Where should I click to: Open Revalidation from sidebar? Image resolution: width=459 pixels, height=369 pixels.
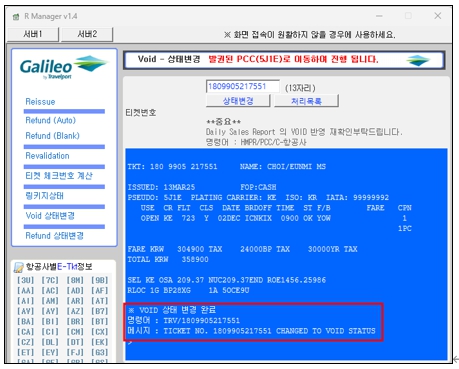pyautogui.click(x=47, y=156)
